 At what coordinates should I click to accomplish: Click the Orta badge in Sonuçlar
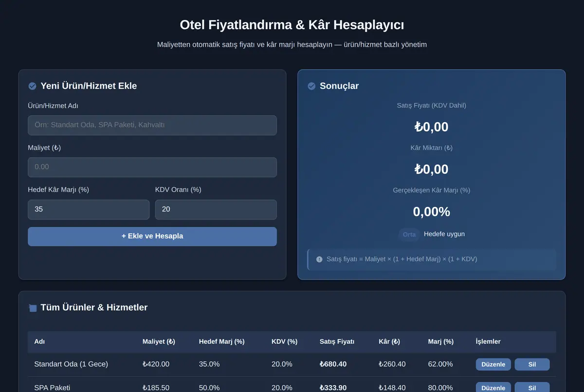pyautogui.click(x=409, y=234)
